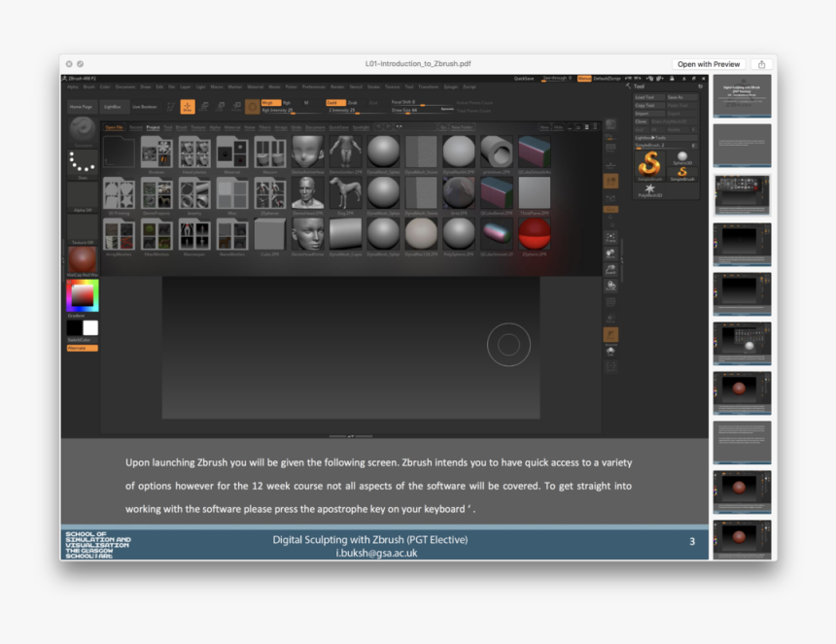Select the Sphere3D tool icon
The height and width of the screenshot is (644, 836).
[681, 158]
